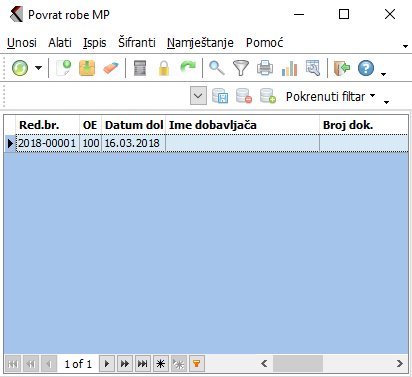Click the funnel filter icon
This screenshot has height=377, width=412.
[x=241, y=68]
